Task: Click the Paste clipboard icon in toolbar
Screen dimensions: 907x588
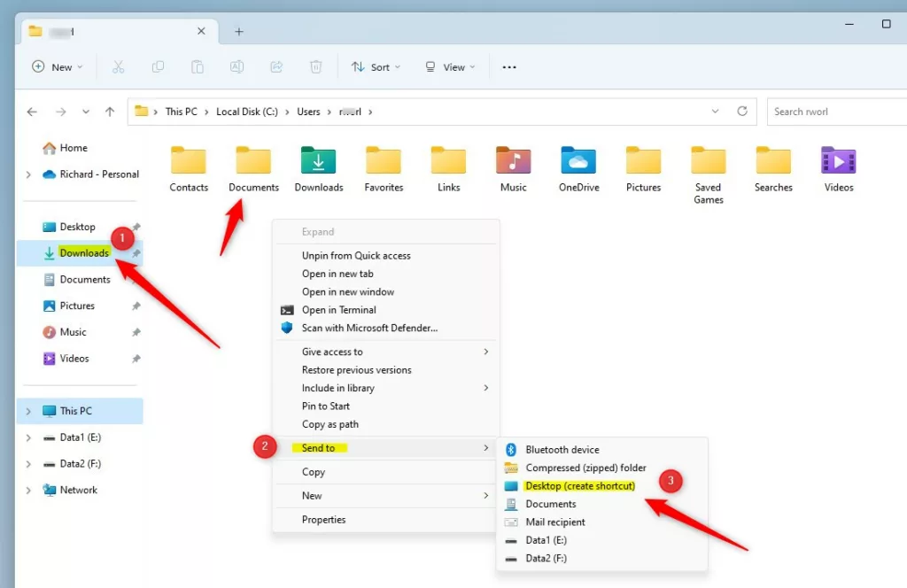Action: tap(198, 67)
